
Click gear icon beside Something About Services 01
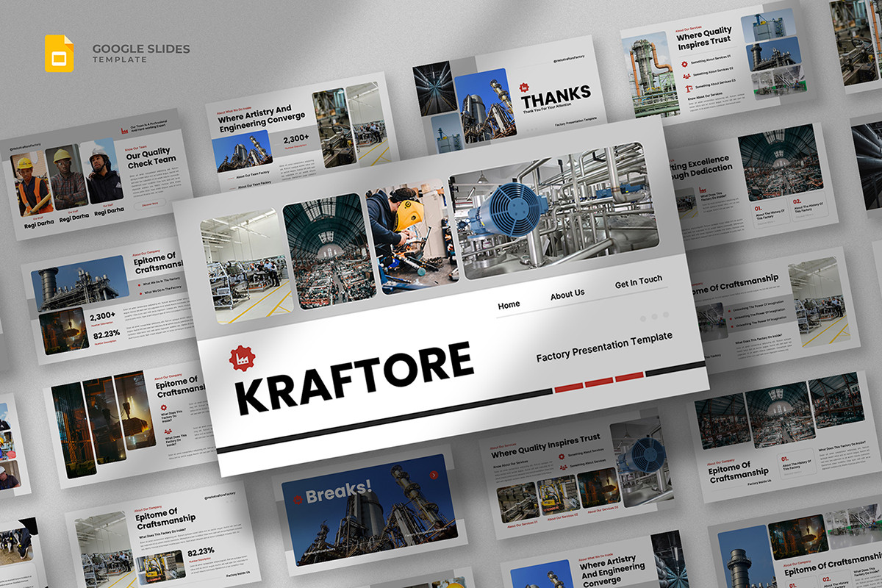coord(686,64)
